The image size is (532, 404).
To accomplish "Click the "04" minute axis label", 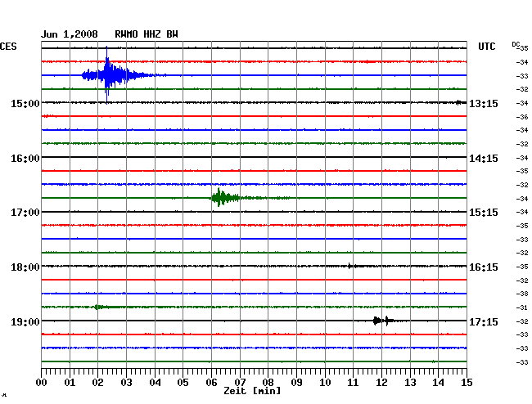I will 155,383.
